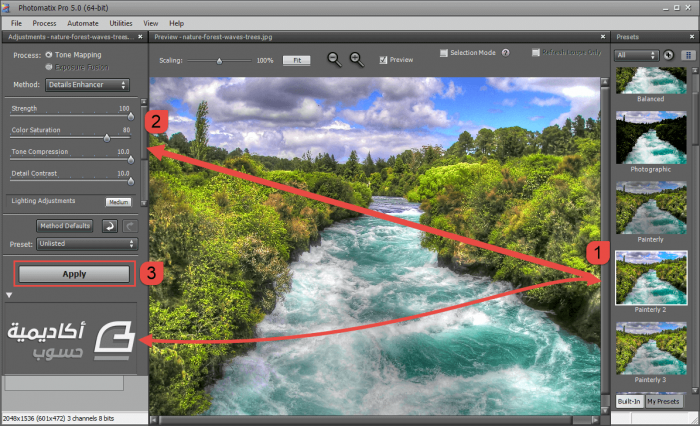Screen dimensions: 700x426
Task: Click the Color Saturation slider handle
Action: pyautogui.click(x=107, y=138)
